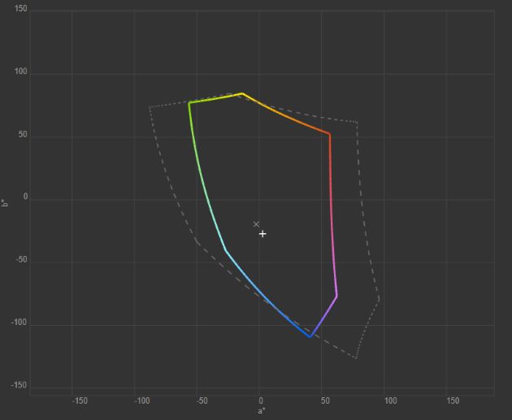Click the -50 tick label on the b* axis
This screenshot has width=512, height=420.
21,259
